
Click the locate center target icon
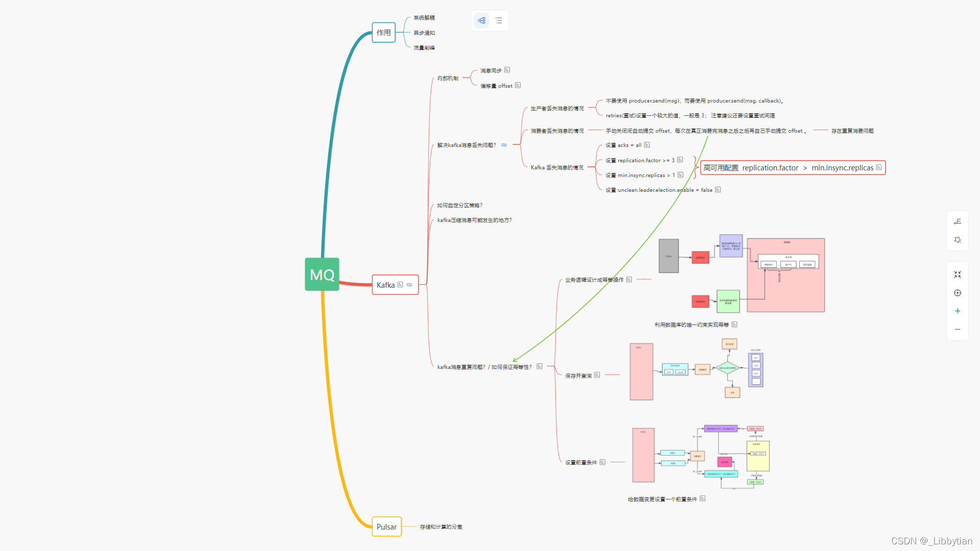[958, 293]
